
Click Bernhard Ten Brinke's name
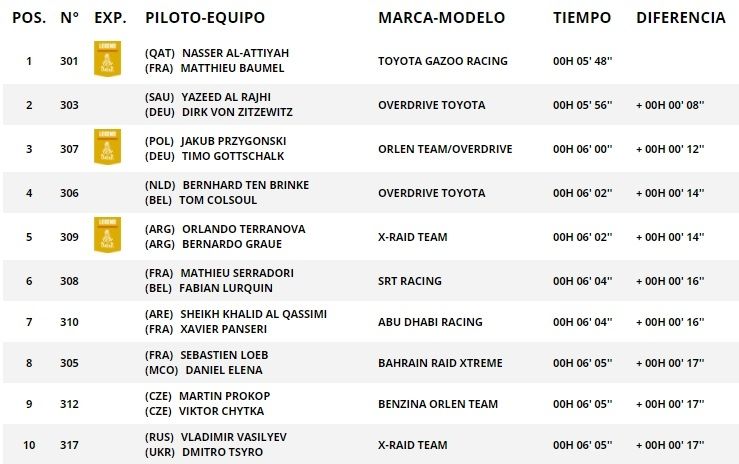point(245,185)
